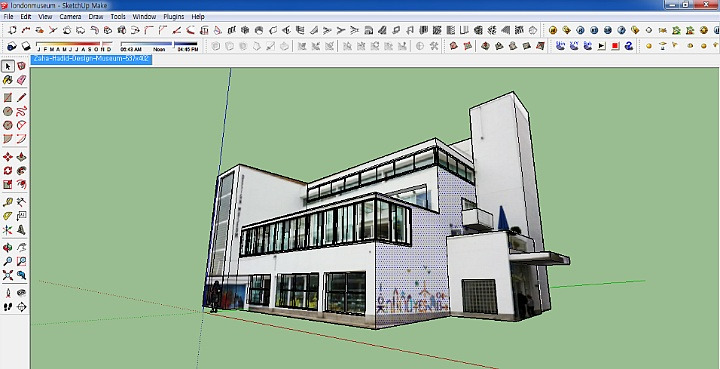Select the Text label tool
720x369 pixels.
[21, 216]
